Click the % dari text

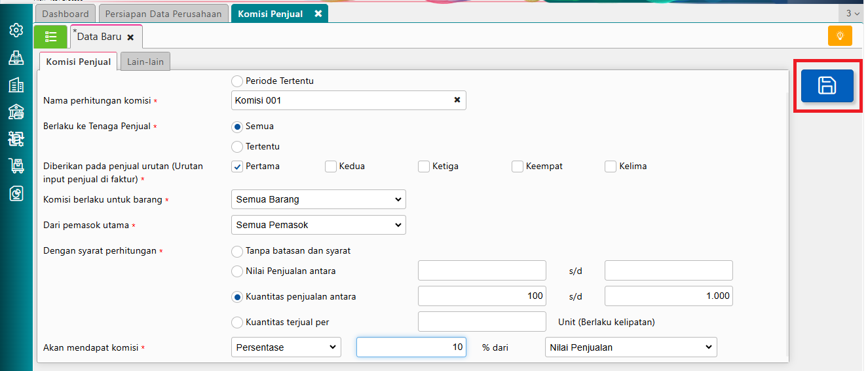495,347
